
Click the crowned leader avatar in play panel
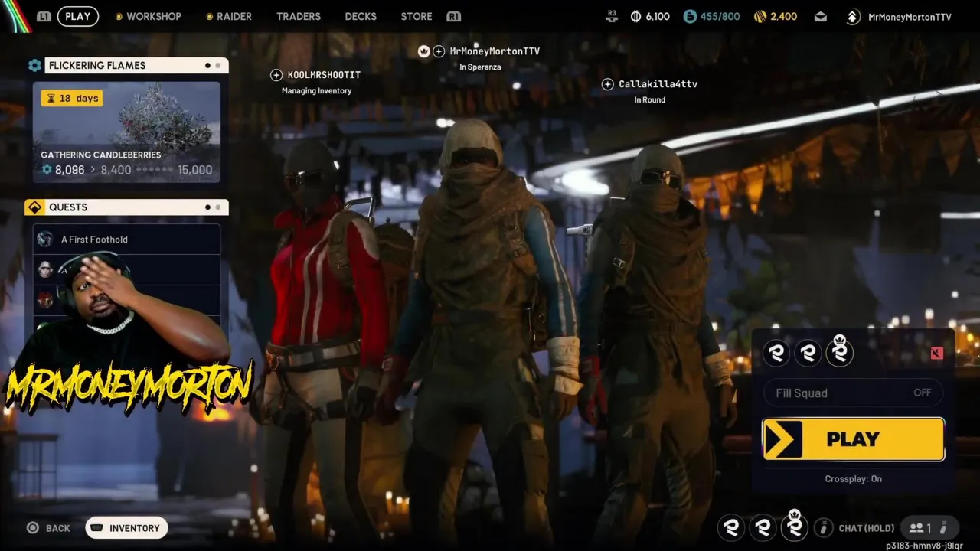click(x=839, y=351)
